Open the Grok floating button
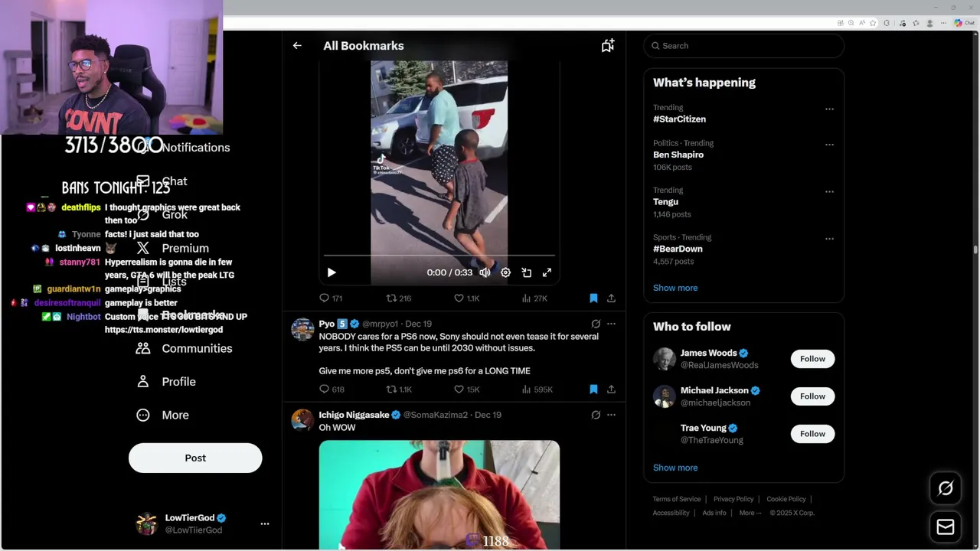Viewport: 980px width, 551px height. pos(946,488)
